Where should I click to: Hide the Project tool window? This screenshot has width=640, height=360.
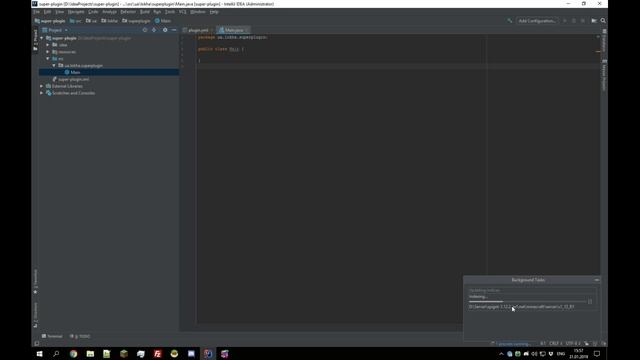pyautogui.click(x=174, y=30)
